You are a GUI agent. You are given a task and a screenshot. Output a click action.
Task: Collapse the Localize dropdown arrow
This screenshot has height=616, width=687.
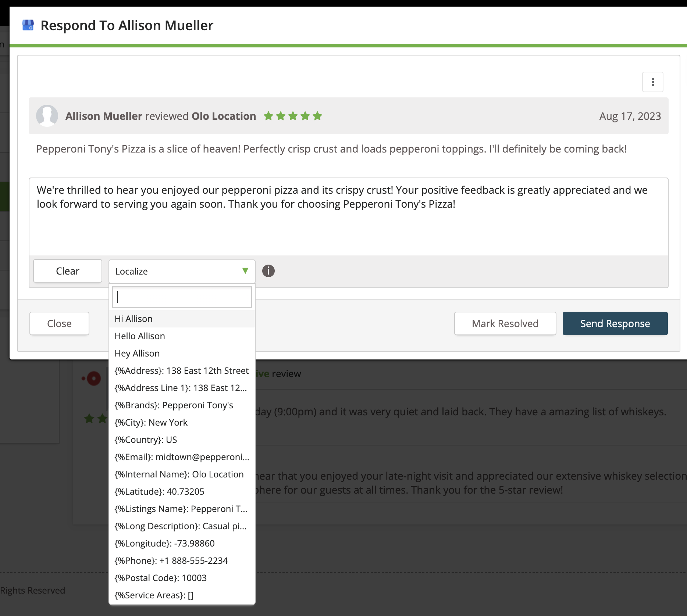coord(245,271)
